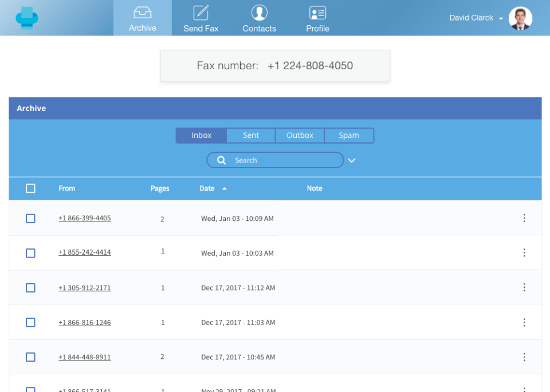This screenshot has width=550, height=392.
Task: Expand the David Clarck user dropdown
Action: click(501, 18)
